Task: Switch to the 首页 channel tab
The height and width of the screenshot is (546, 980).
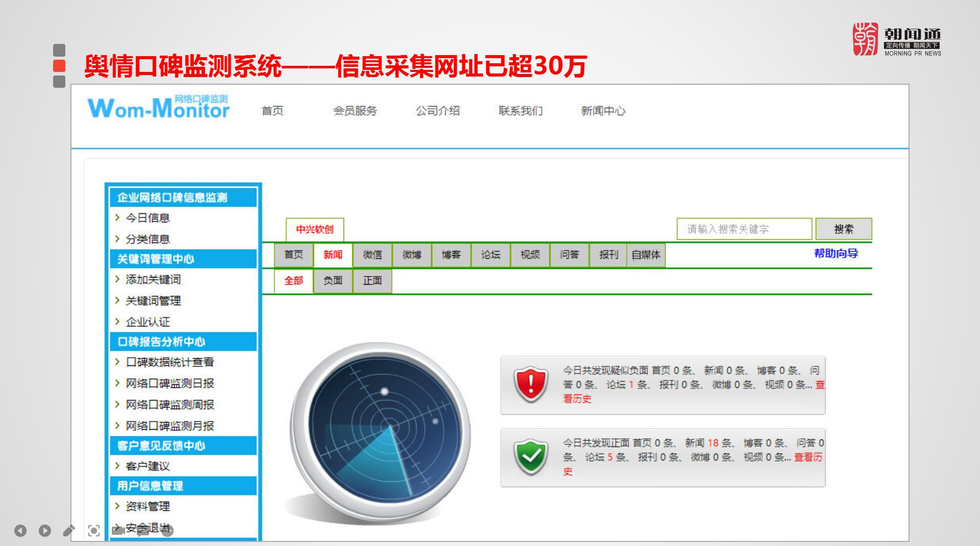Action: point(293,255)
